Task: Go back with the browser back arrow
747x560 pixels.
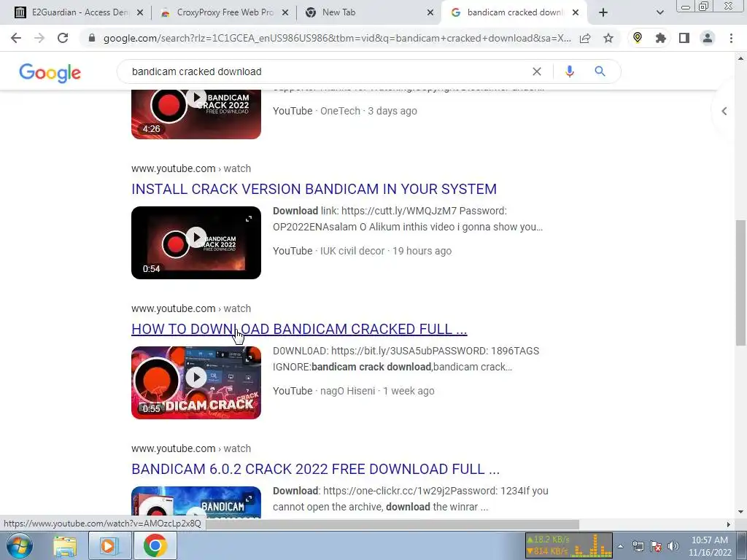Action: [x=16, y=38]
